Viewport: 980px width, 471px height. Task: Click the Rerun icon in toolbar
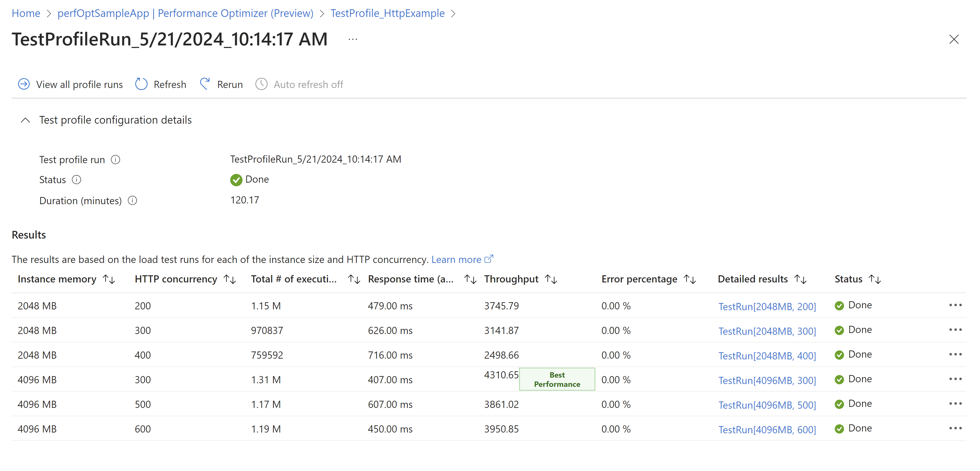[x=205, y=84]
